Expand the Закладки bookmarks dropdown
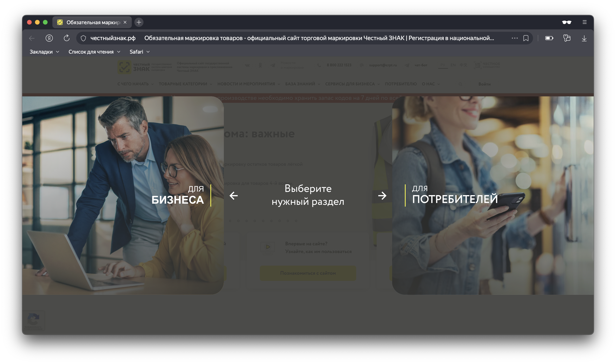 (44, 52)
